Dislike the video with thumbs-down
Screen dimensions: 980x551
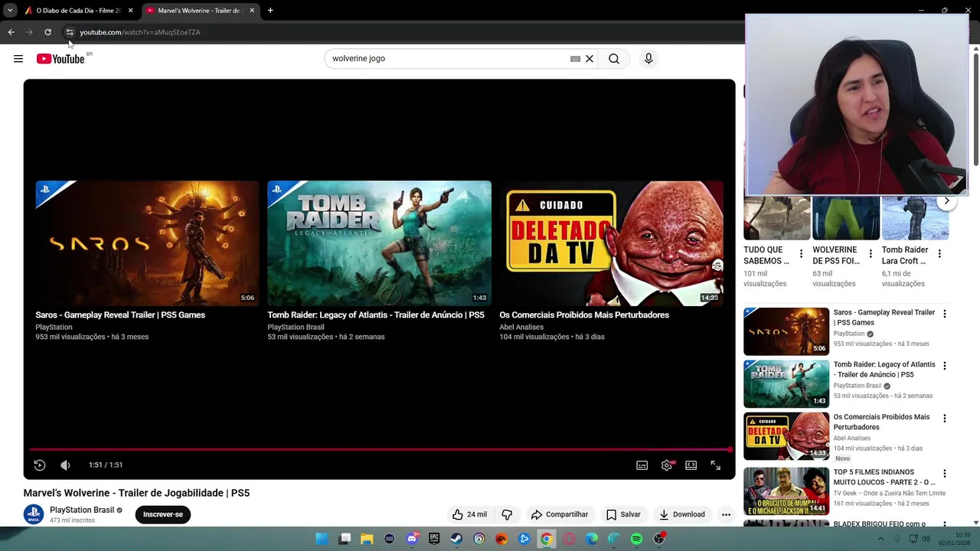point(507,514)
